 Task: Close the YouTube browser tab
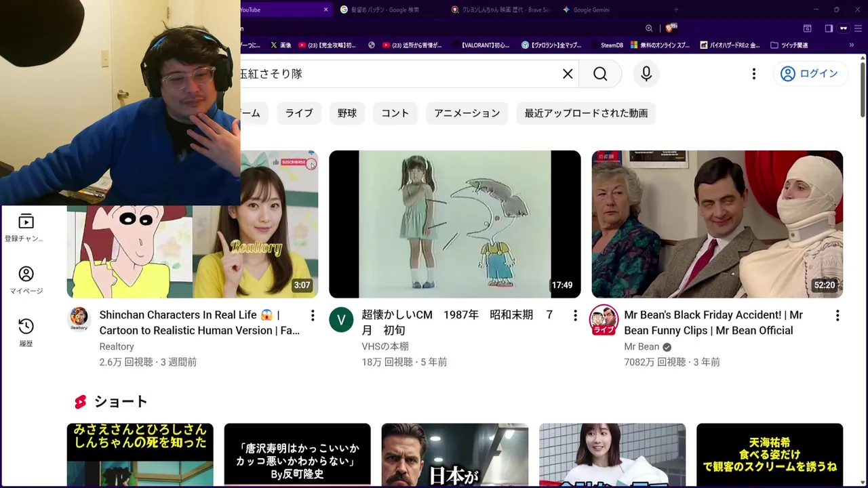(x=325, y=9)
